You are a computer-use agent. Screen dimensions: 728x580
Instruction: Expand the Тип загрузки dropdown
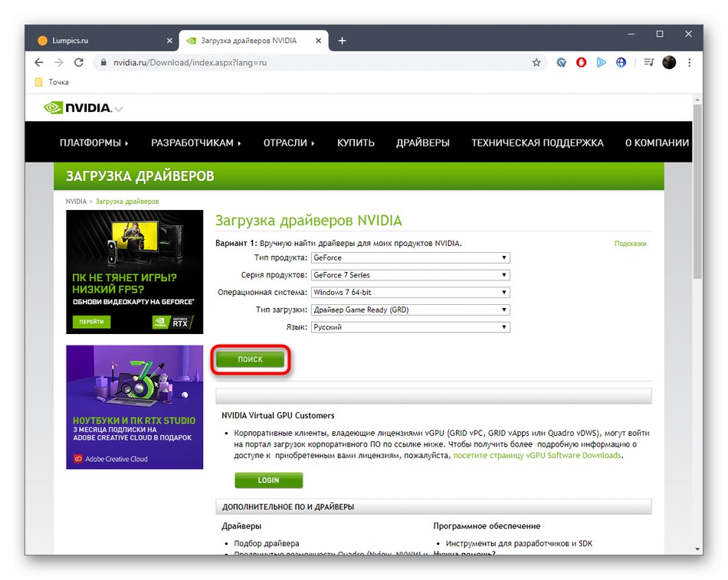pos(411,310)
